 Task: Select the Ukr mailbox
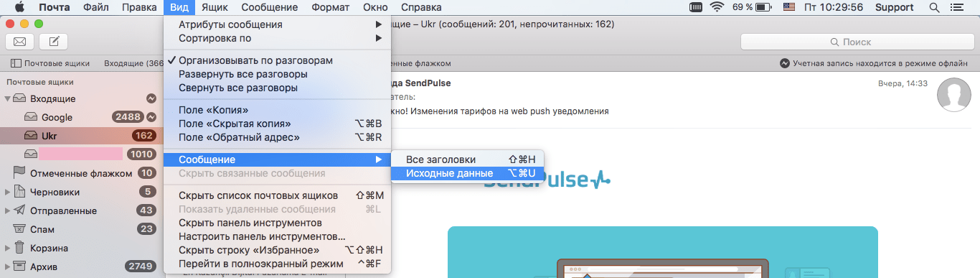click(83, 136)
